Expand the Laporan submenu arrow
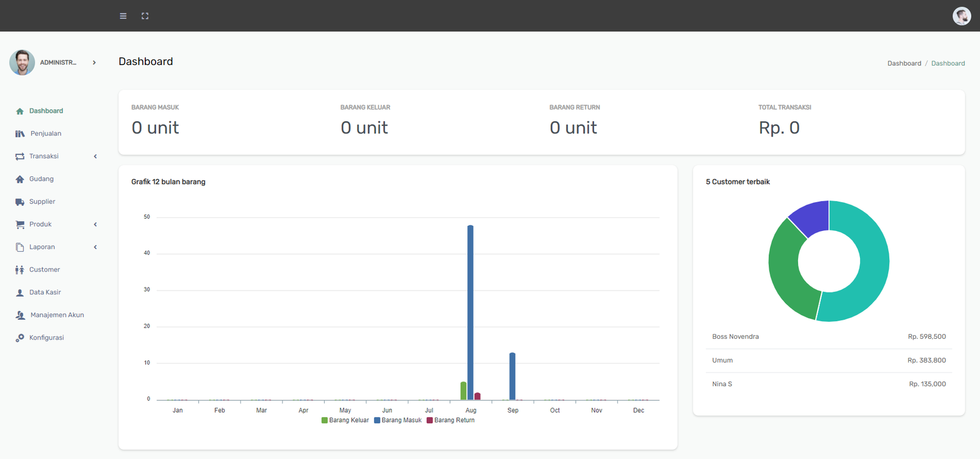980x459 pixels. pyautogui.click(x=96, y=247)
